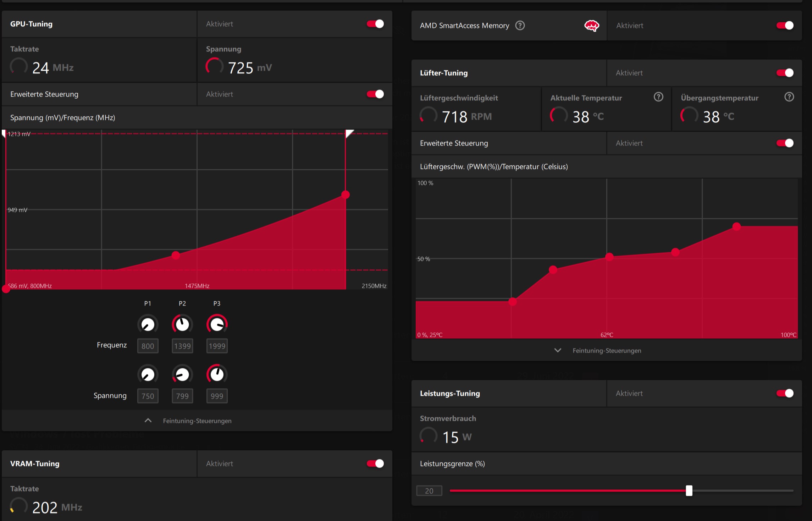Collapse GPU Feintuning-Steuerungen chevron

(x=148, y=421)
